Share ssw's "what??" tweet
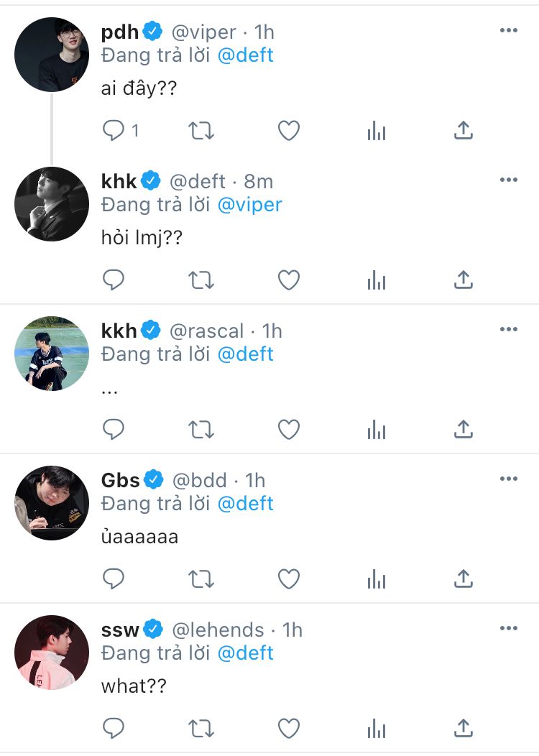The width and height of the screenshot is (539, 756). click(x=464, y=728)
